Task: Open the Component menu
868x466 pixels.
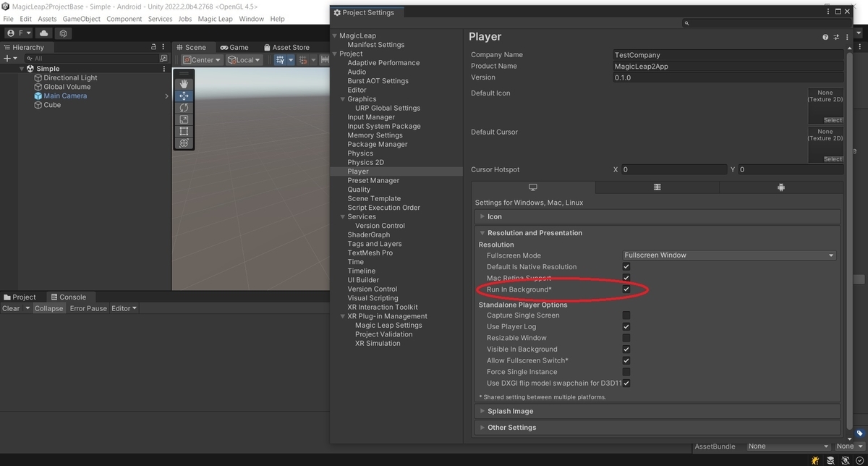Action: 124,19
